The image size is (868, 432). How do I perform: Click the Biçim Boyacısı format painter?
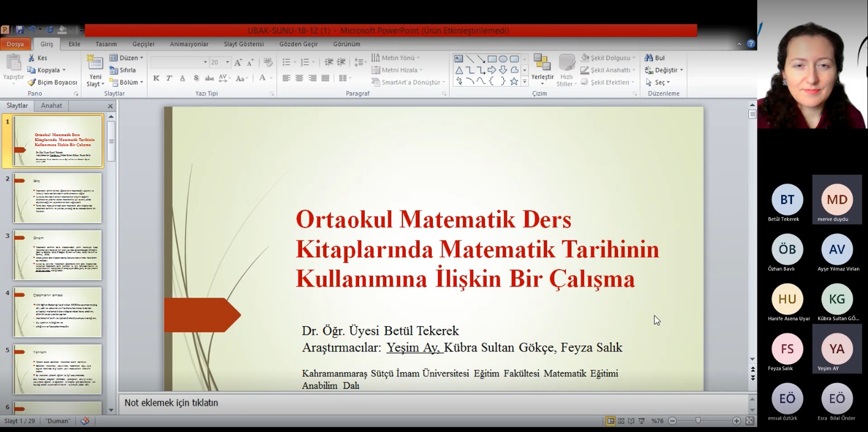(x=53, y=82)
